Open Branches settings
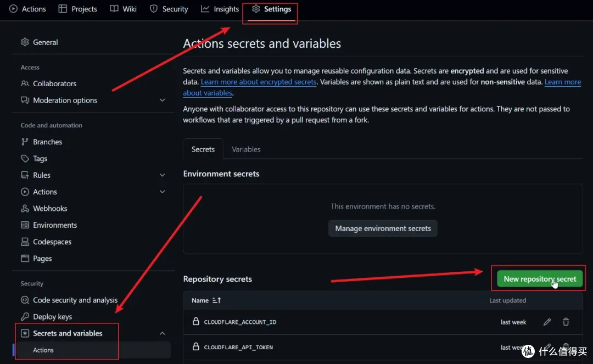This screenshot has width=593, height=364. point(48,142)
